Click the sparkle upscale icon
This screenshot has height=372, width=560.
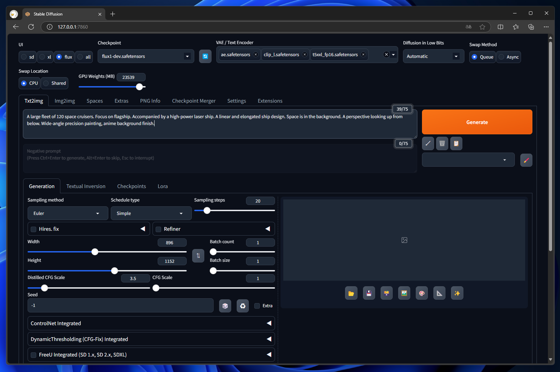tap(457, 293)
